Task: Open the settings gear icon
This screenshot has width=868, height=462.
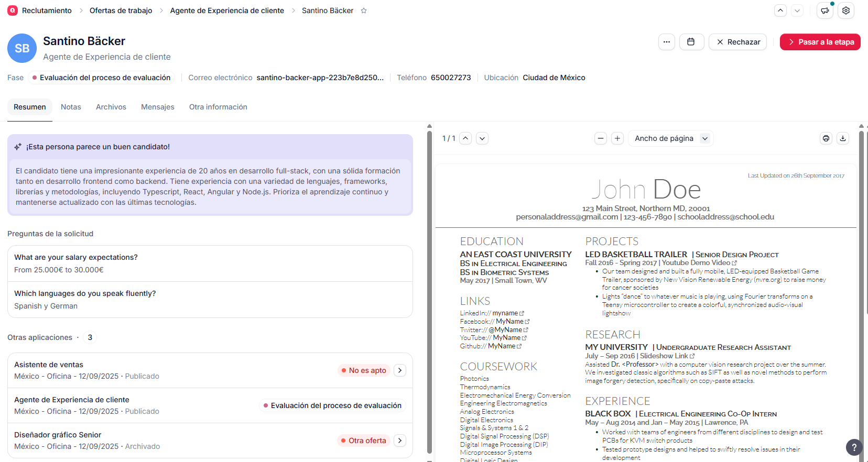Action: click(x=846, y=10)
